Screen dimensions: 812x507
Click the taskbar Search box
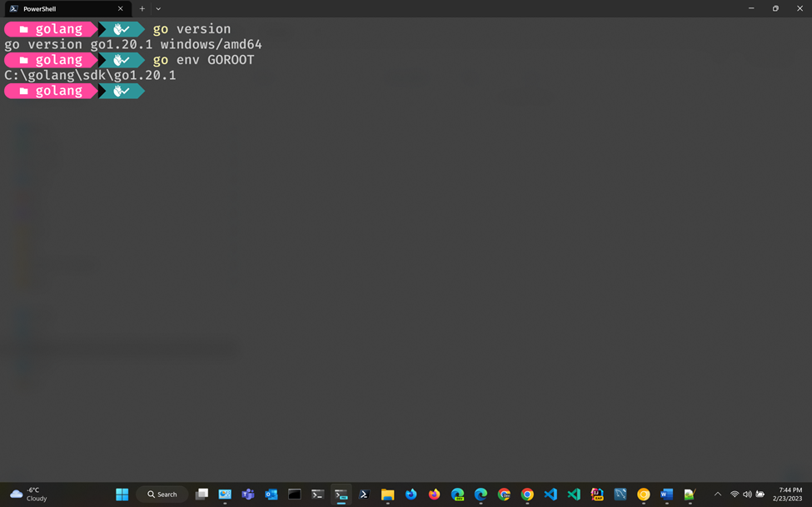[x=162, y=494]
